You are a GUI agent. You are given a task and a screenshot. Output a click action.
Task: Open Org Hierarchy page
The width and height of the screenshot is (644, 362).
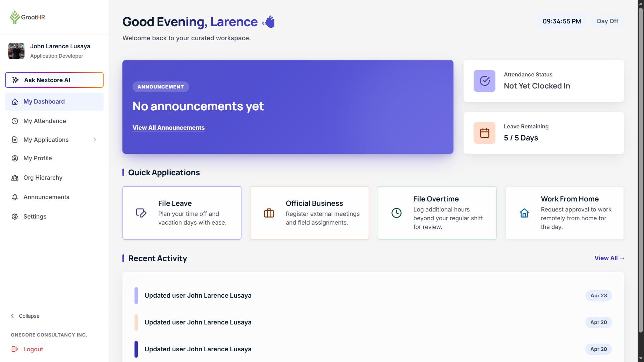54,178
